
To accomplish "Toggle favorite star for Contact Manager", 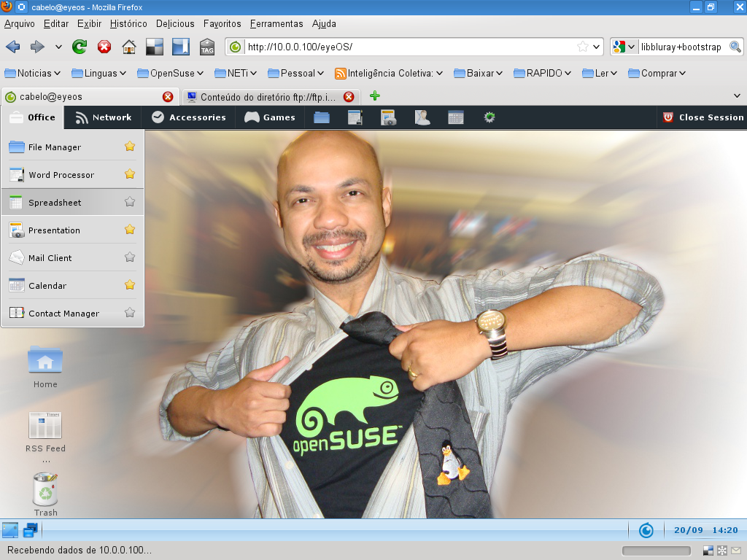I will click(x=130, y=313).
